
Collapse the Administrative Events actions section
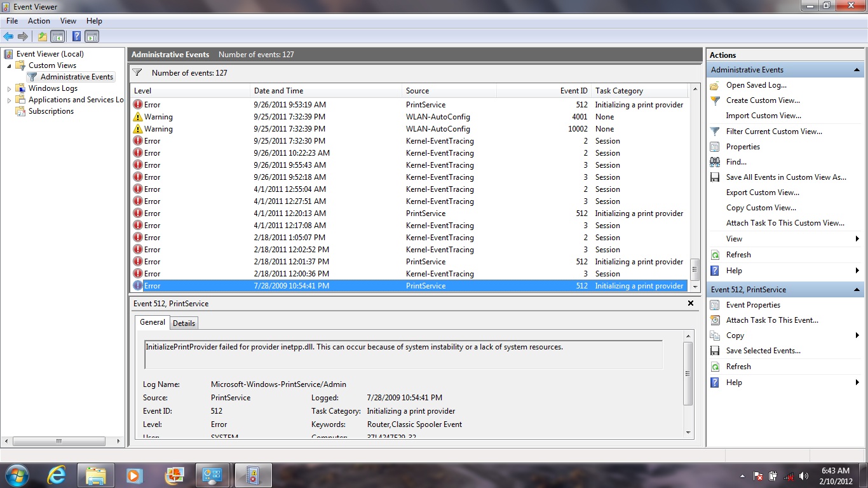(x=857, y=70)
